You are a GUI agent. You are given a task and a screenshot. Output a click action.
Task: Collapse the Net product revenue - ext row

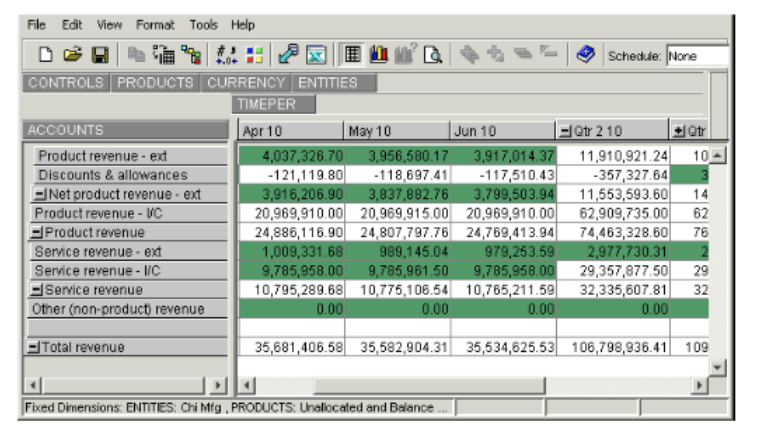click(39, 195)
